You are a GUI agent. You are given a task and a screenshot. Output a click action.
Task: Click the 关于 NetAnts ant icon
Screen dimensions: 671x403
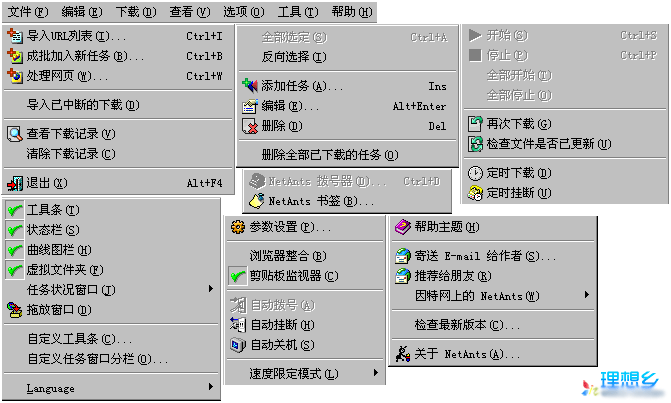(403, 354)
